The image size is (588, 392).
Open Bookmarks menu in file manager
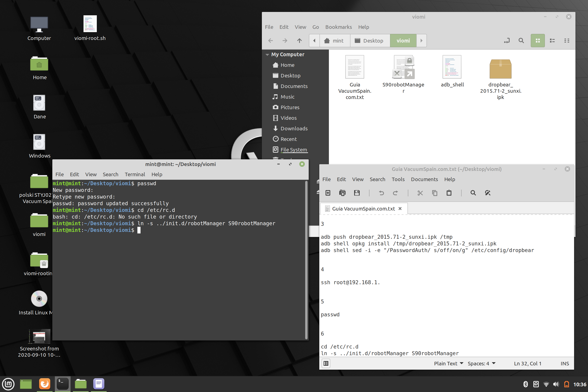point(338,27)
